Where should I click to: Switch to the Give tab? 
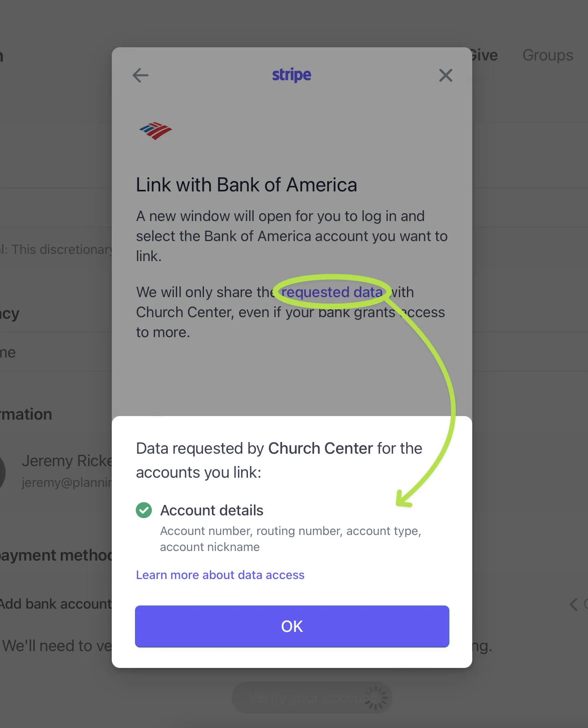pyautogui.click(x=485, y=55)
